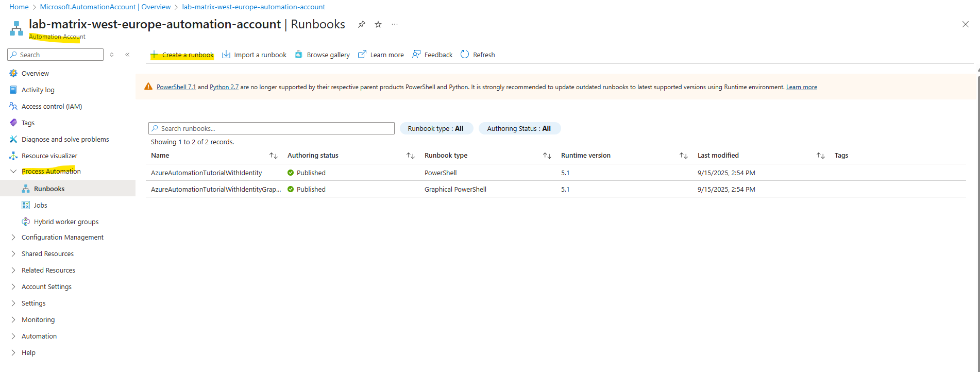Screen dimensions: 980x372
Task: Close the Runbooks blade
Action: (966, 24)
